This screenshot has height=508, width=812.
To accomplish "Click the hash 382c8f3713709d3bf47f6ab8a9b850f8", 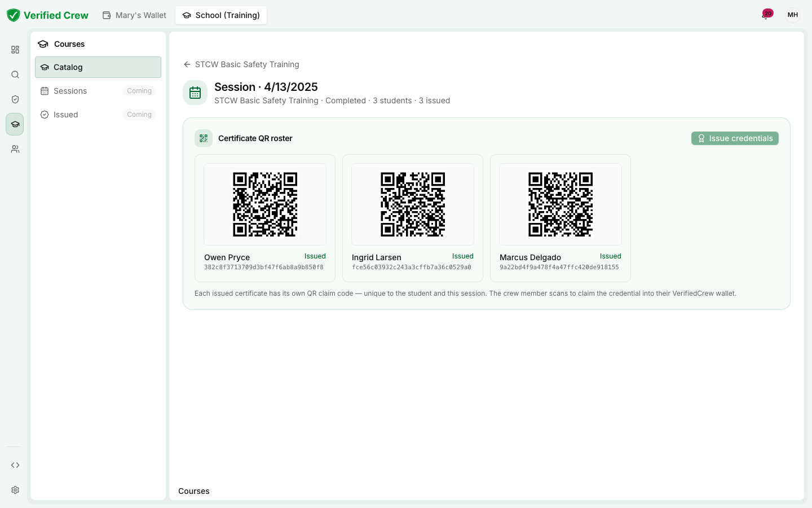I will [x=264, y=268].
